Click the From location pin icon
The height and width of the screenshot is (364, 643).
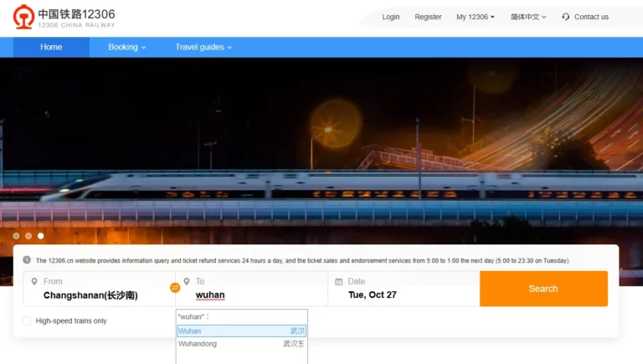(x=34, y=282)
